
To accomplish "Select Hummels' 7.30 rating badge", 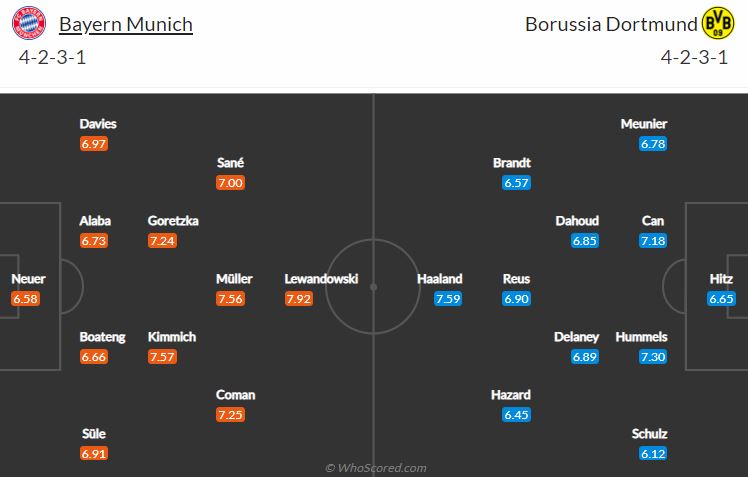I will click(653, 357).
